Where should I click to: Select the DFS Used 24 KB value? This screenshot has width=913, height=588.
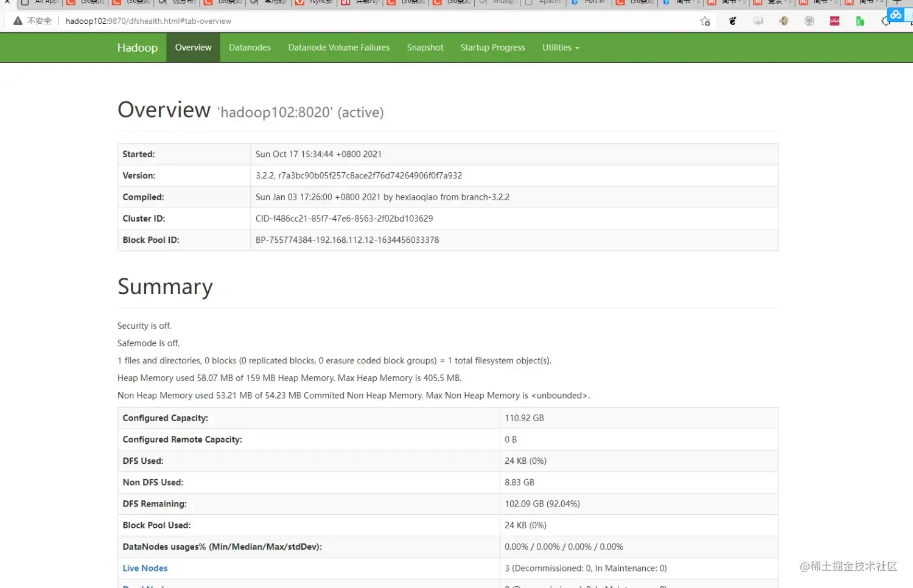(525, 461)
